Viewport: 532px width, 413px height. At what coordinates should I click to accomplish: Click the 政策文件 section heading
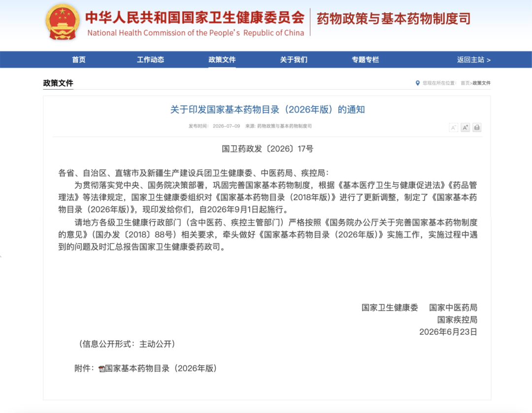[x=58, y=83]
